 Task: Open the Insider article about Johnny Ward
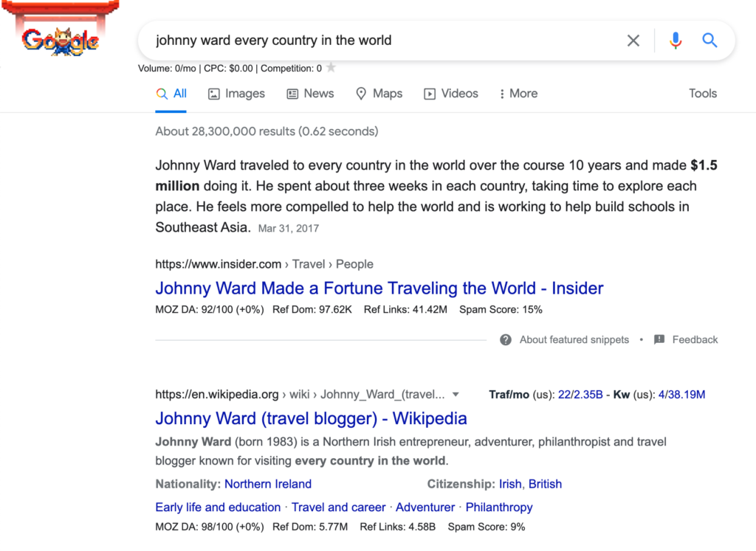click(x=379, y=288)
